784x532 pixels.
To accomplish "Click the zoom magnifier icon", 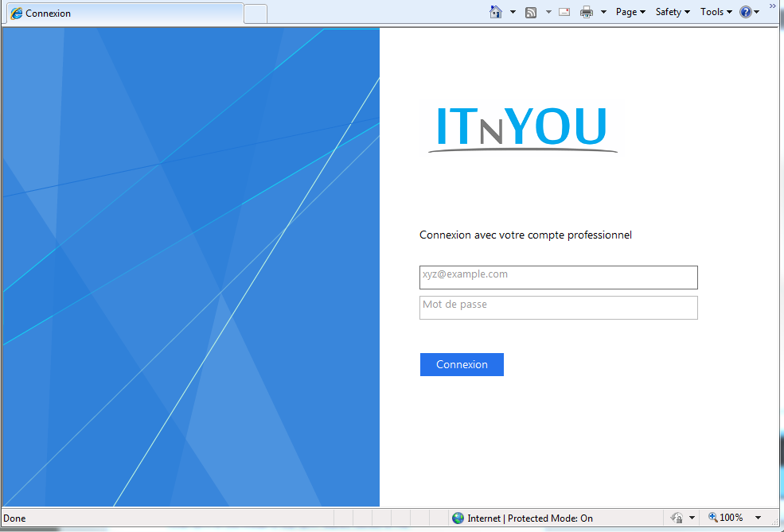I will (713, 518).
